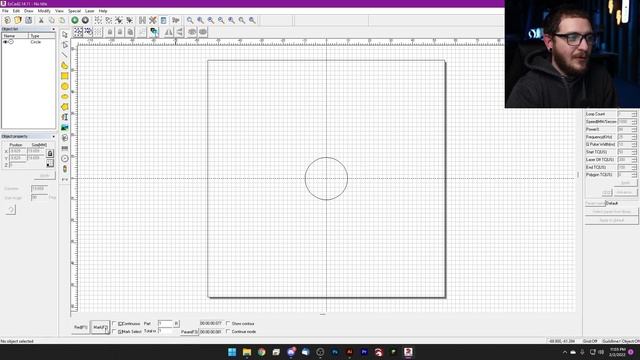Click the Save file toolbar icon
The image size is (640, 360).
(29, 20)
